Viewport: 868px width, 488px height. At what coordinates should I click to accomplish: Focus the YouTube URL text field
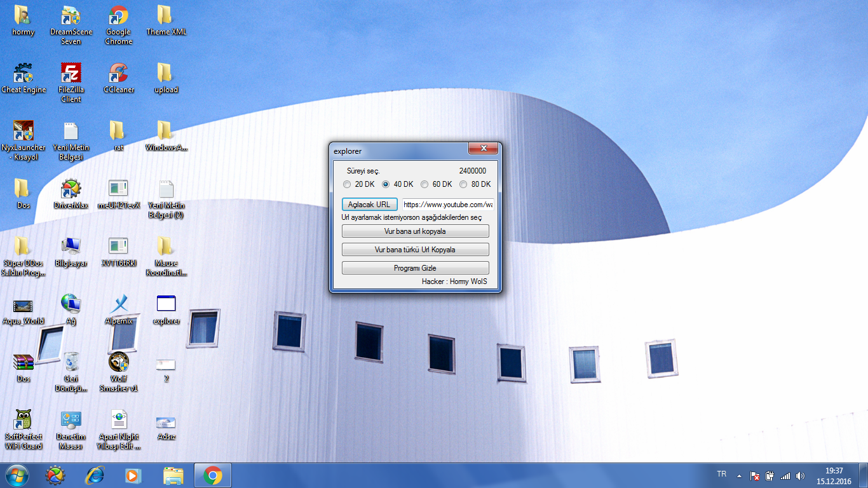pos(448,205)
